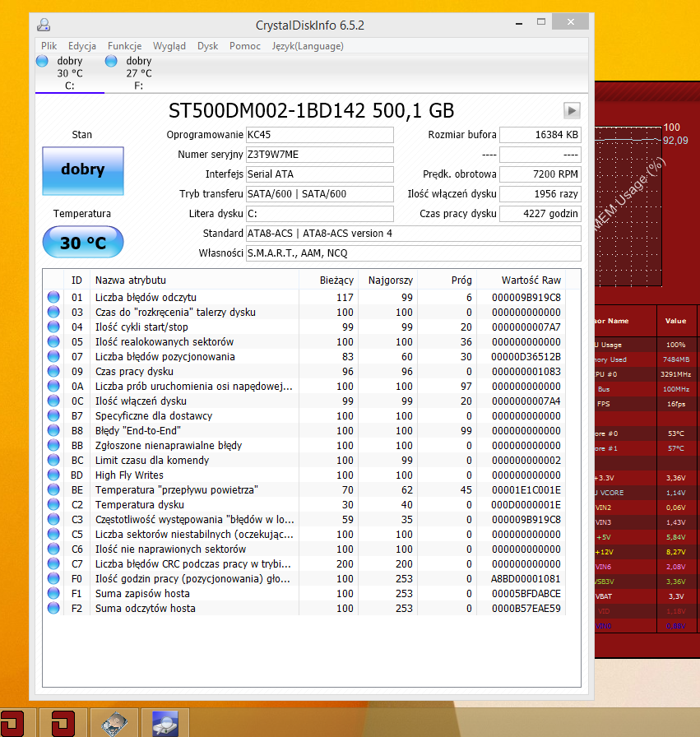
Task: Click status icon of attribute C2 Temperatura dysku
Action: pos(53,504)
